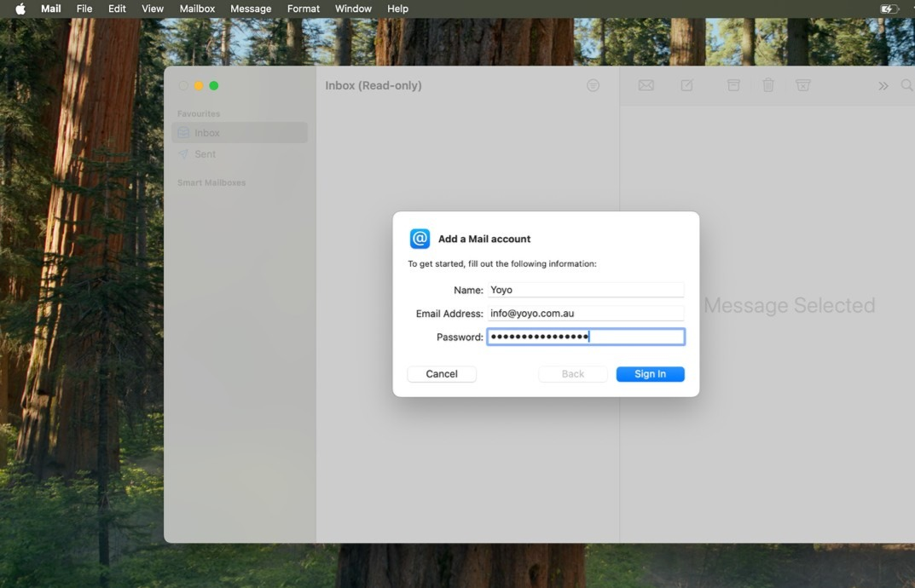The width and height of the screenshot is (915, 588).
Task: Click the Inbox tray icon in sidebar
Action: click(183, 133)
